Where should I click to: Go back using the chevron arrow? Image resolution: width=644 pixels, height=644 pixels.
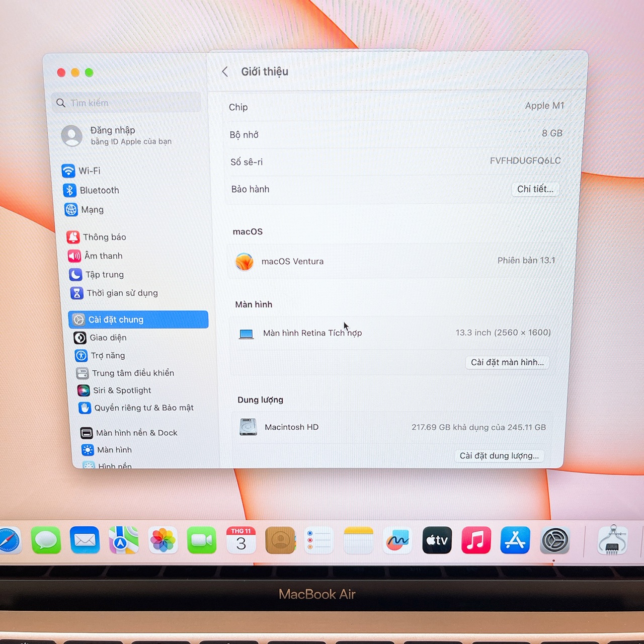(225, 72)
